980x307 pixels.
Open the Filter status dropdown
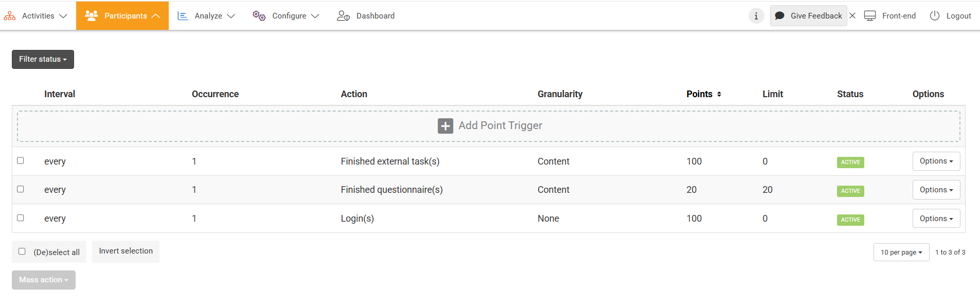43,59
